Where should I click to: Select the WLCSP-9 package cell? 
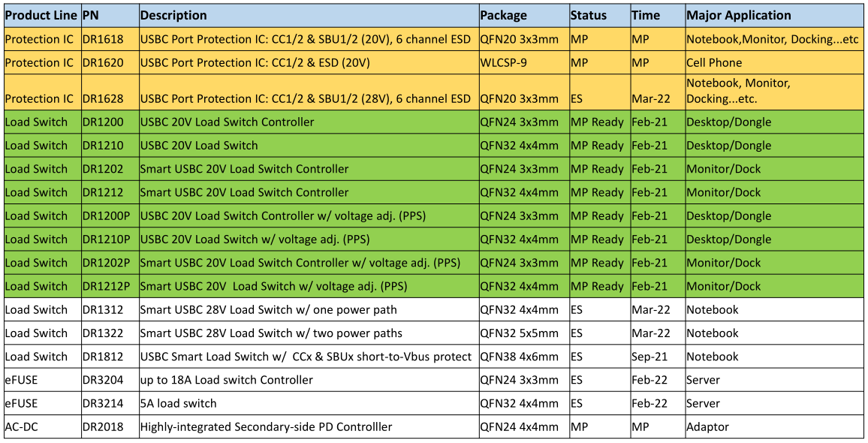(524, 62)
